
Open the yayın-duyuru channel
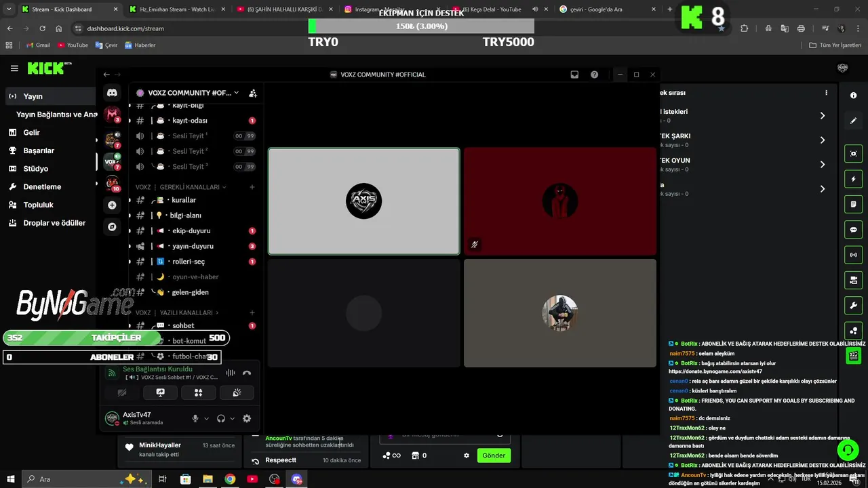coord(193,246)
